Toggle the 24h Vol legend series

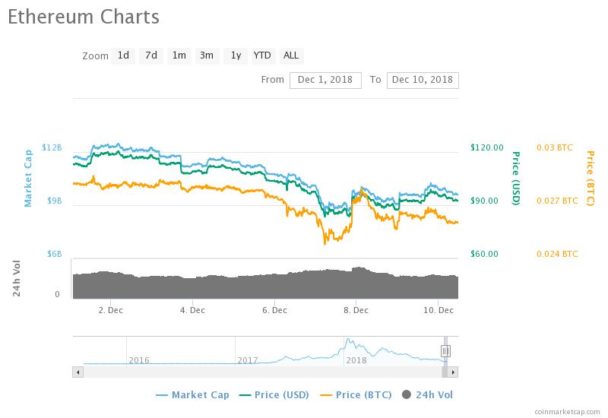pos(427,395)
